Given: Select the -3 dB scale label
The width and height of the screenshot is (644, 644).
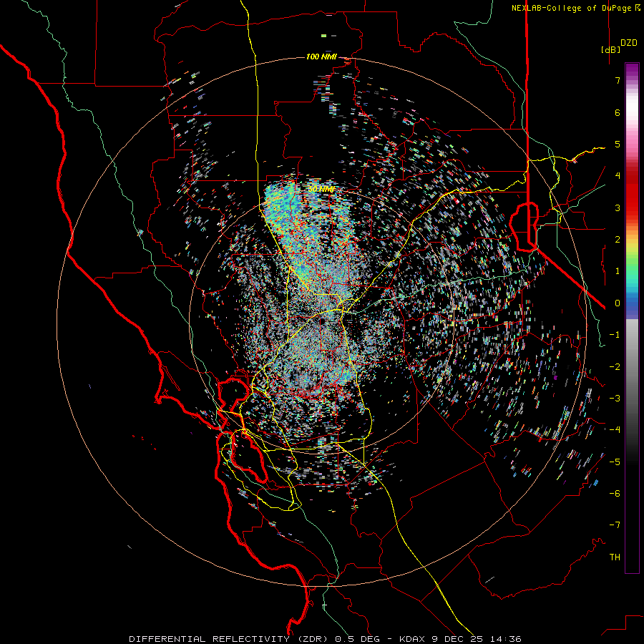Looking at the screenshot, I should [615, 399].
